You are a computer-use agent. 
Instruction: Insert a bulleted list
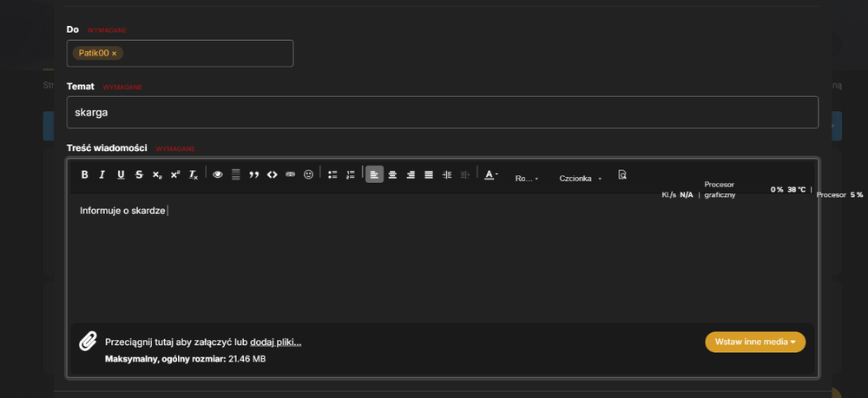pyautogui.click(x=332, y=174)
